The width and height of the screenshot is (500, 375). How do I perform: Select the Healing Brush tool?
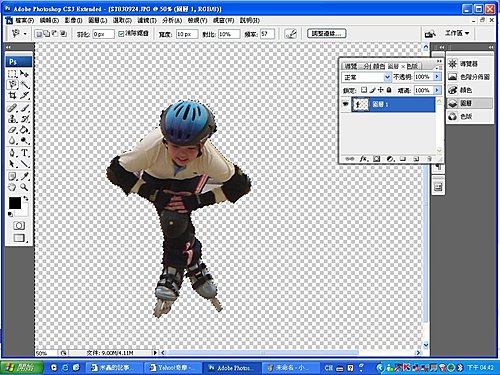click(12, 108)
